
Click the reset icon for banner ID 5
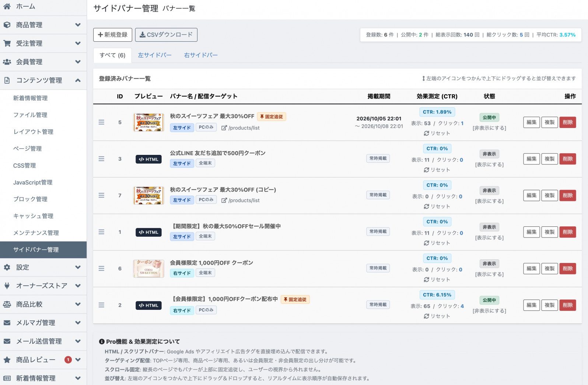pos(426,133)
